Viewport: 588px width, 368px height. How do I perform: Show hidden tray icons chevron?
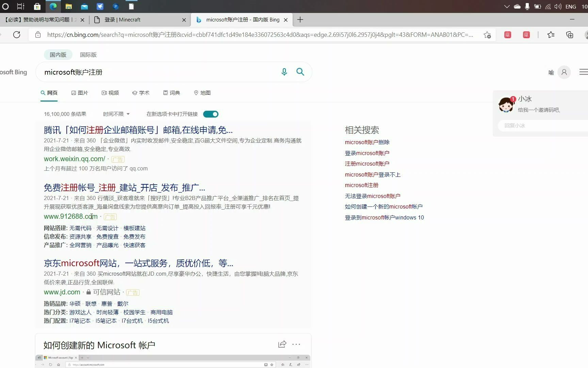(x=507, y=6)
